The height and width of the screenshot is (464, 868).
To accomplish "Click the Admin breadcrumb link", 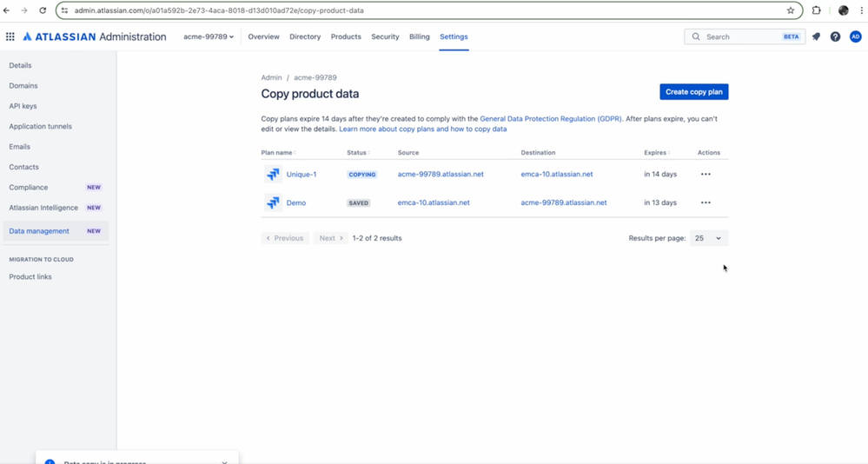I will click(271, 77).
